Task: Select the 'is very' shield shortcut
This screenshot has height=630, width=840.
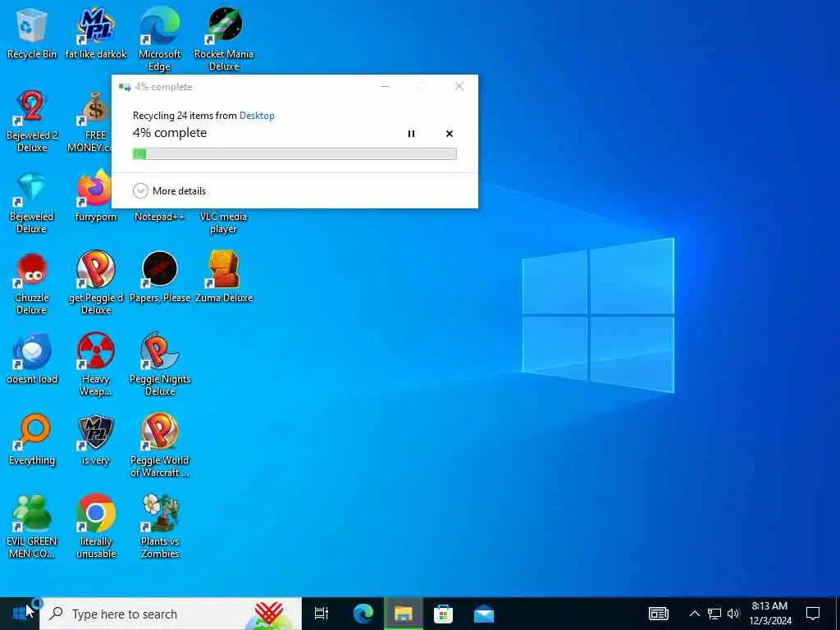Action: click(96, 440)
